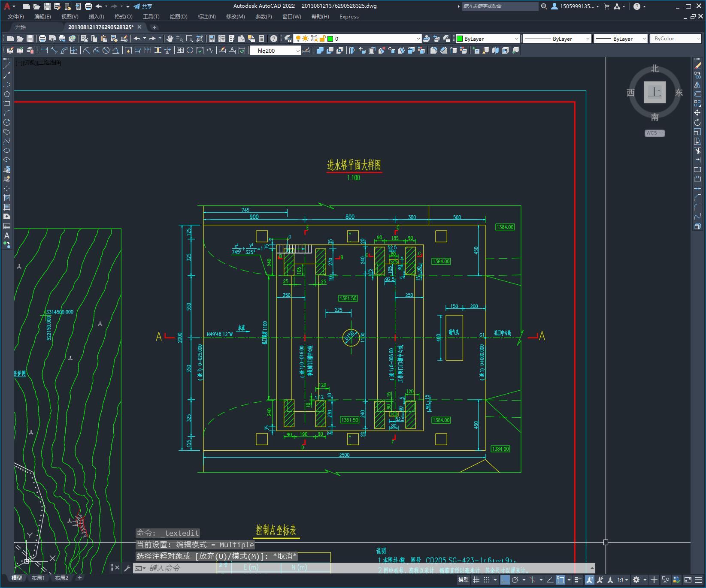The height and width of the screenshot is (588, 706).
Task: Select the Angular dimension tool
Action: 115,50
